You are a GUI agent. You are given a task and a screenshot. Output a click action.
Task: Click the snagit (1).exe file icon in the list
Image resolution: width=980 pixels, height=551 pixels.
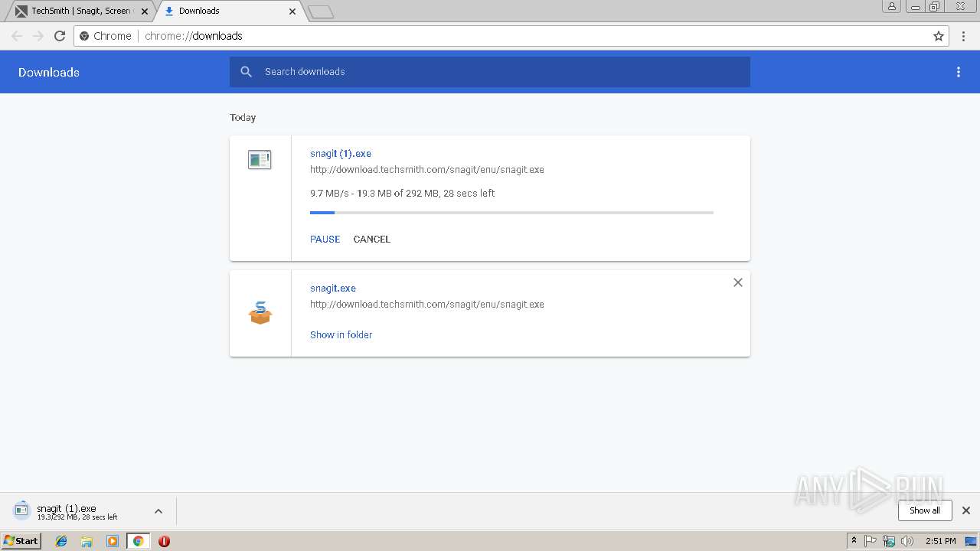click(260, 159)
